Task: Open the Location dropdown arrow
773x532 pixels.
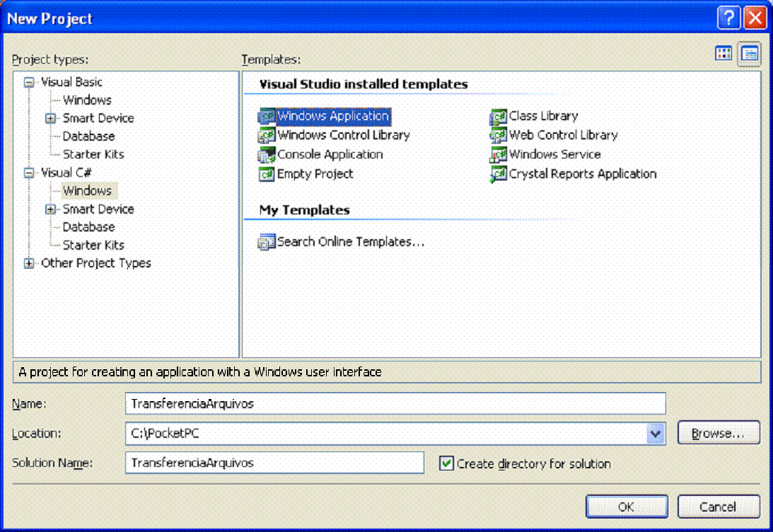Action: (655, 434)
